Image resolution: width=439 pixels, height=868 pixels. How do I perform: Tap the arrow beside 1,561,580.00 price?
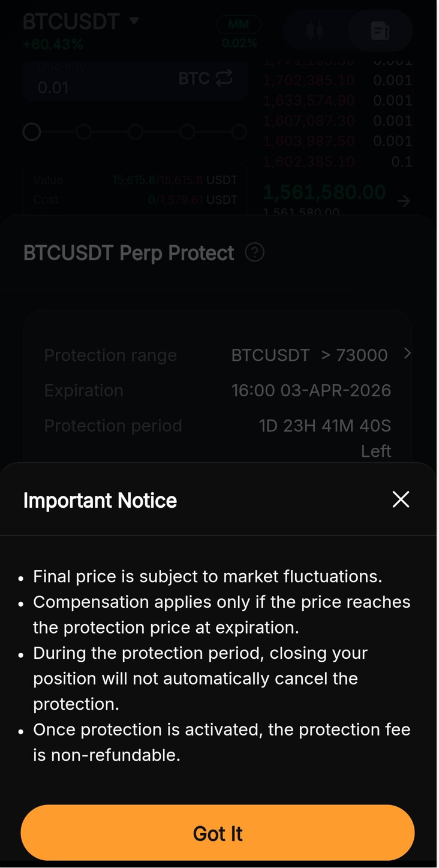404,201
